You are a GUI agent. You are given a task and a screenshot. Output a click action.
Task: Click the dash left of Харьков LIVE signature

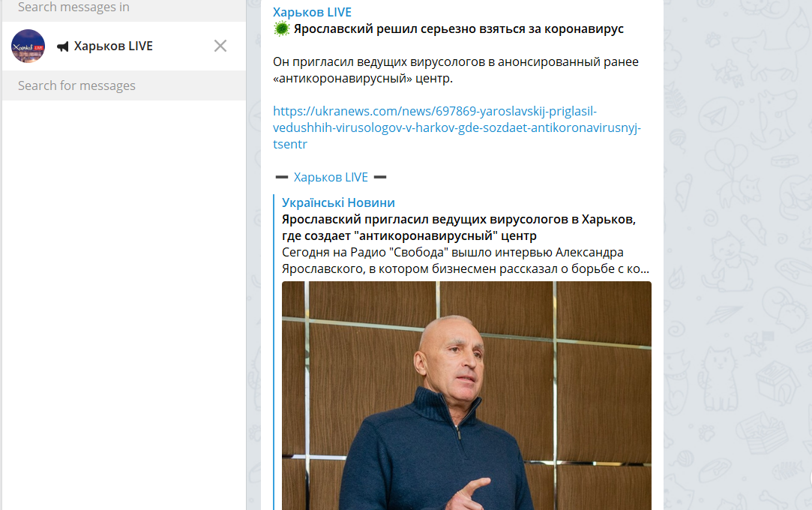(x=282, y=177)
